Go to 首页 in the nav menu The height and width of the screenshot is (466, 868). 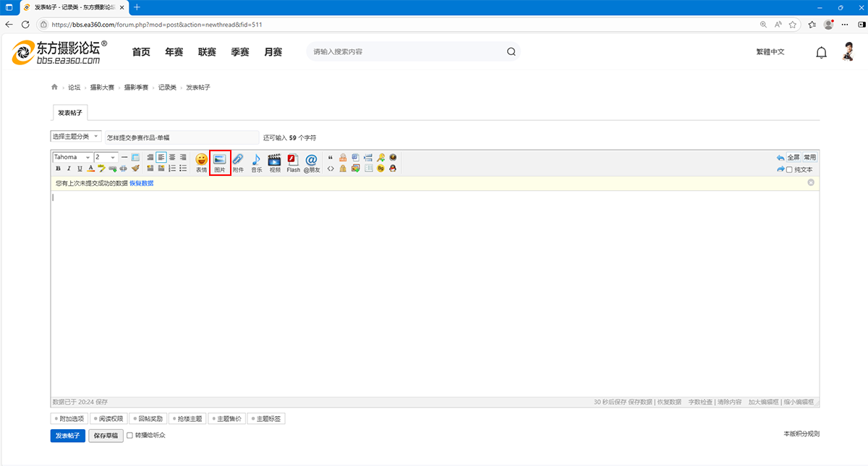click(141, 52)
